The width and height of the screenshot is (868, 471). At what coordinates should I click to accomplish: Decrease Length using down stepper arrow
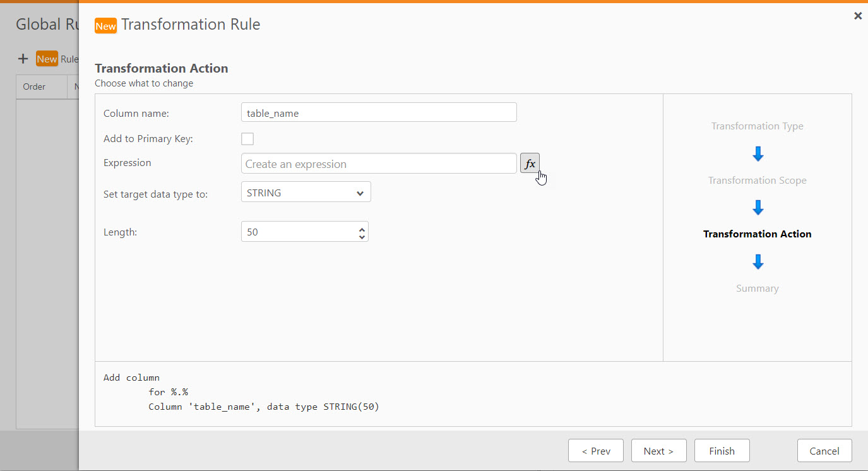click(362, 237)
